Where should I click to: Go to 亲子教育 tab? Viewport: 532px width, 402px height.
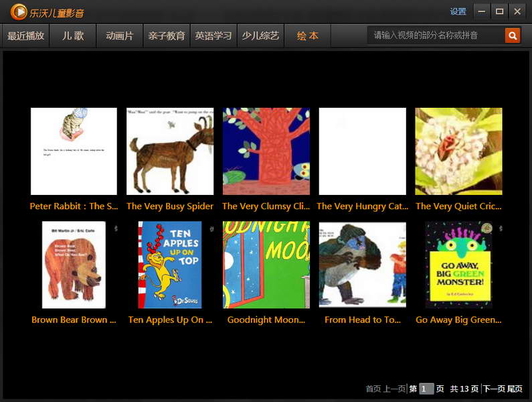(166, 36)
